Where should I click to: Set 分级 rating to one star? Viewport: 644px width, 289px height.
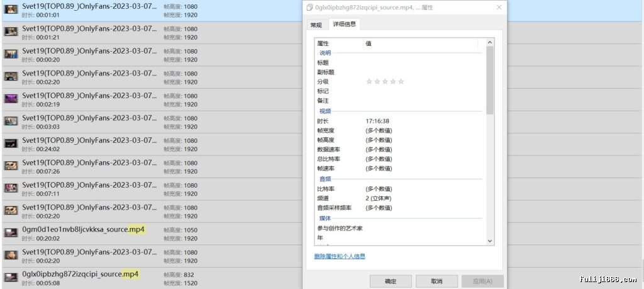pos(369,82)
